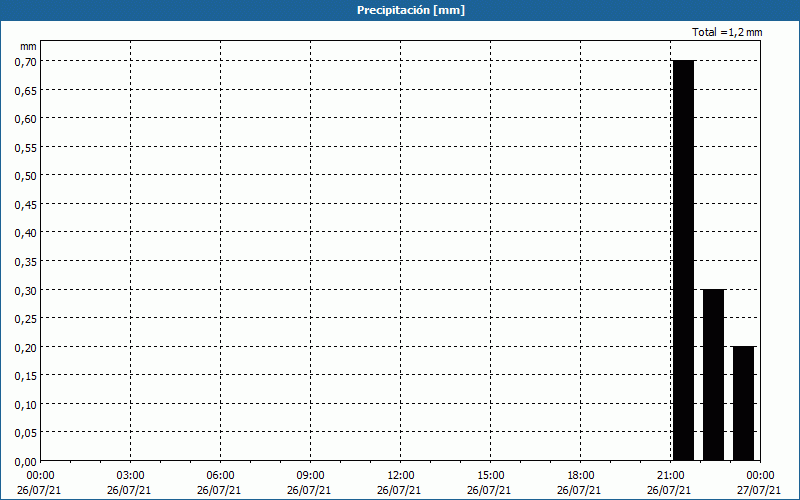The image size is (800, 500).
Task: Select the "Total =1,2 mm" summary text
Action: [727, 32]
